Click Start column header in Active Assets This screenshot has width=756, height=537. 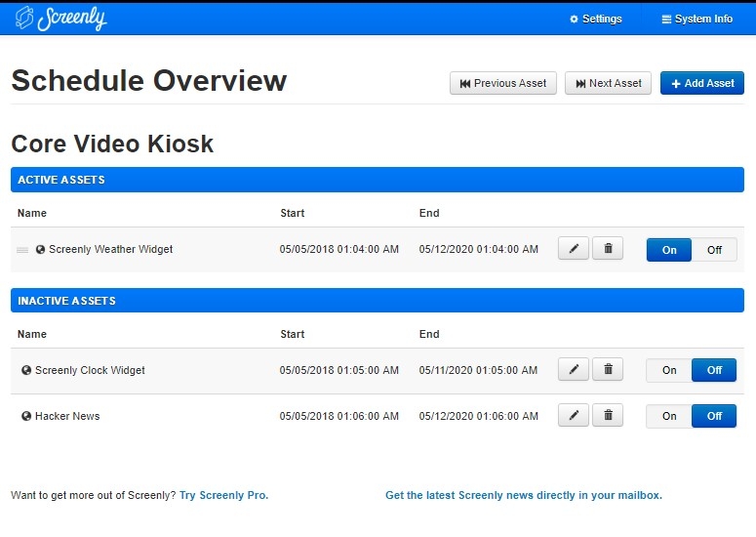point(293,213)
